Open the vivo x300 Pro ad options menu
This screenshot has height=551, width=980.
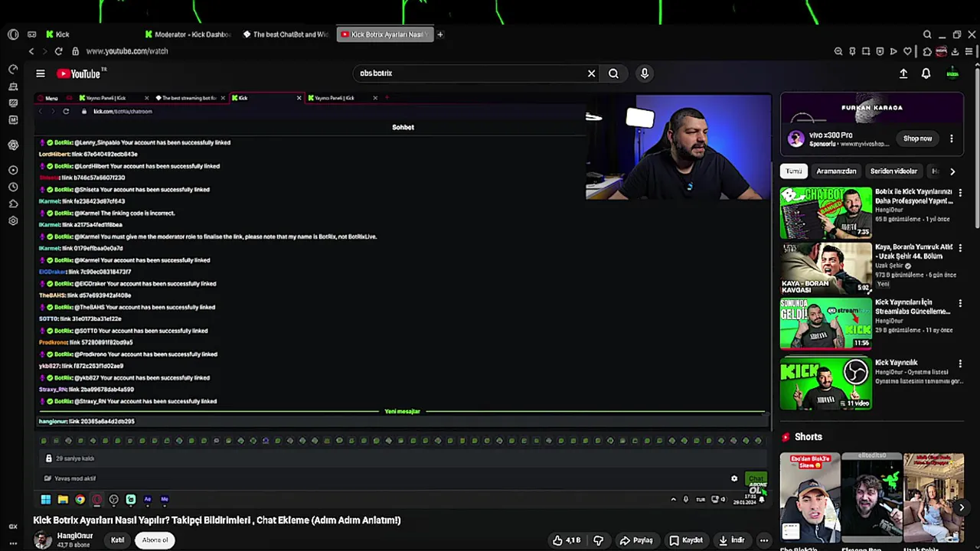click(x=952, y=139)
